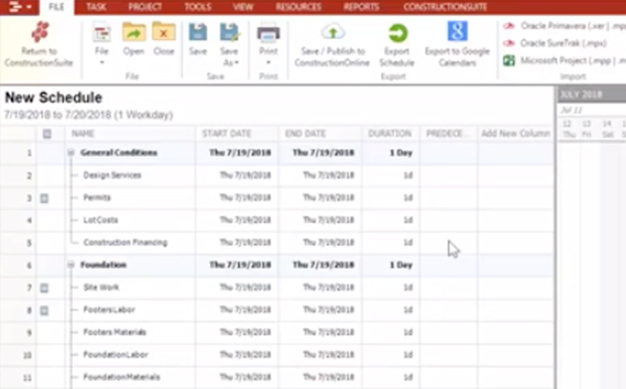Click the Save As icon
This screenshot has height=389, width=626.
tap(230, 33)
